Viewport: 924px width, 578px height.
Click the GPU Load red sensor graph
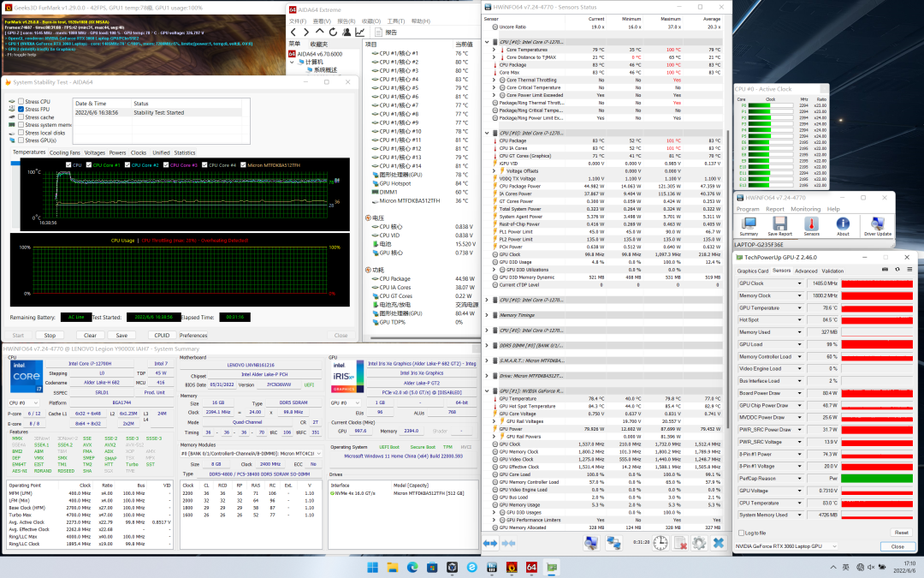click(x=877, y=344)
